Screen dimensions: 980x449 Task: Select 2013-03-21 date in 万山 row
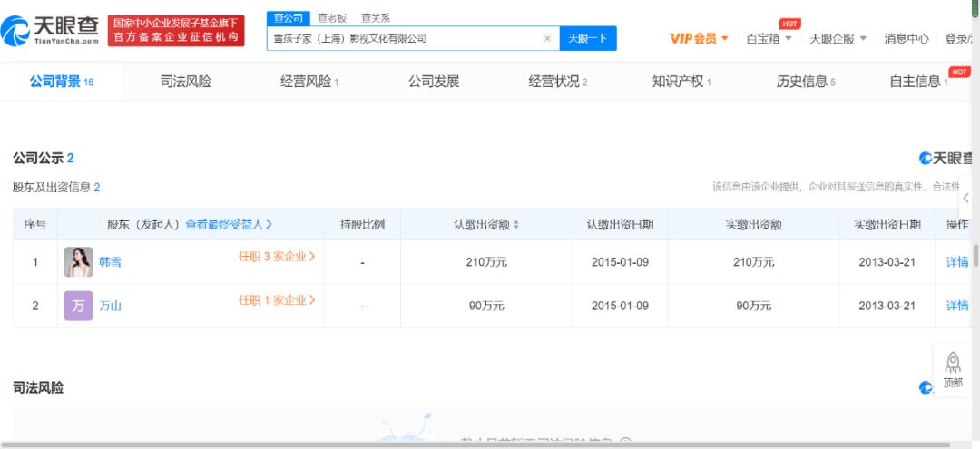coord(887,306)
